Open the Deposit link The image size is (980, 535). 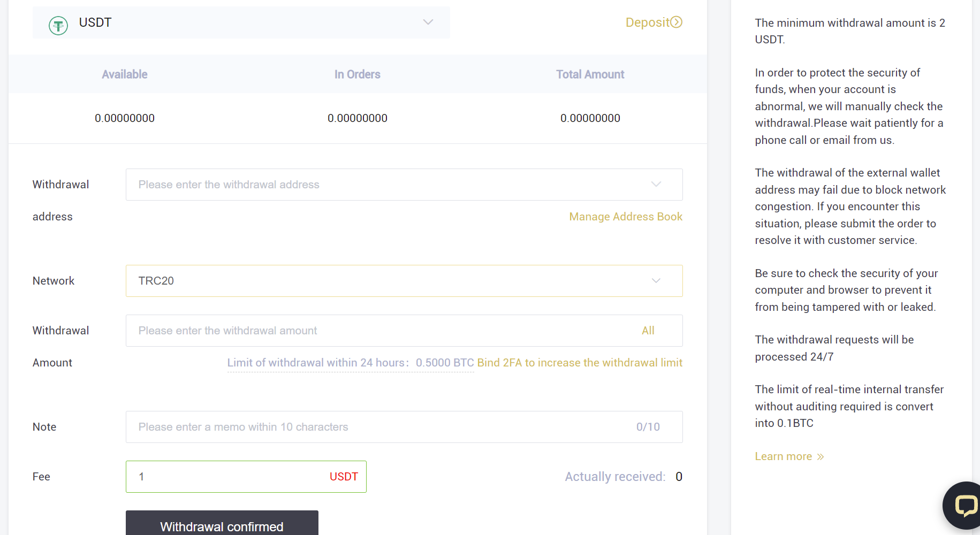[x=647, y=22]
